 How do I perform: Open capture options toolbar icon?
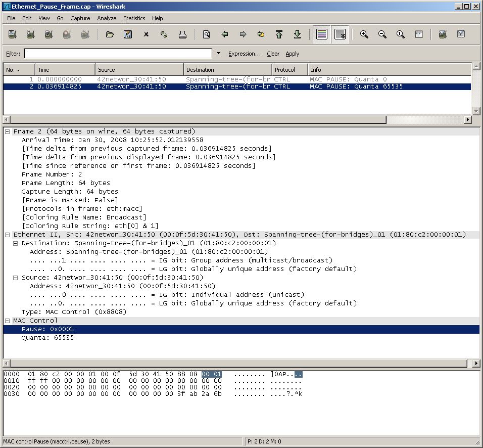click(30, 34)
